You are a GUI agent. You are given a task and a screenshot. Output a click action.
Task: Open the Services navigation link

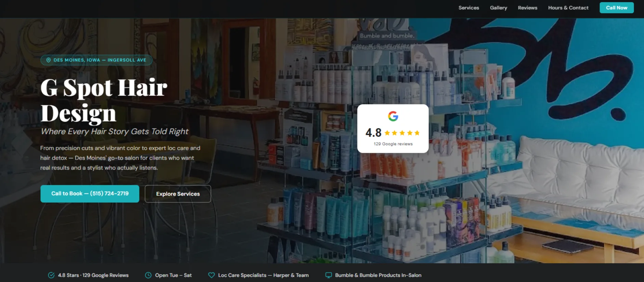469,8
